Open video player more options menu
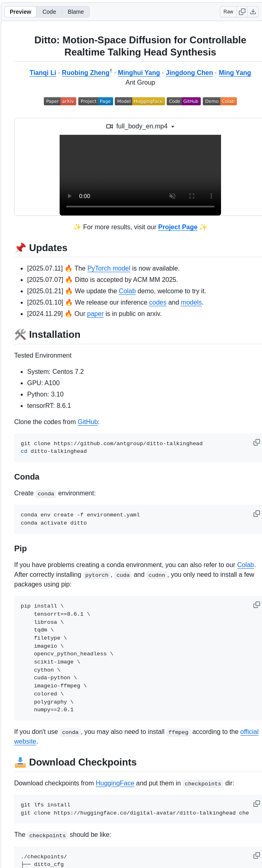 click(x=211, y=196)
